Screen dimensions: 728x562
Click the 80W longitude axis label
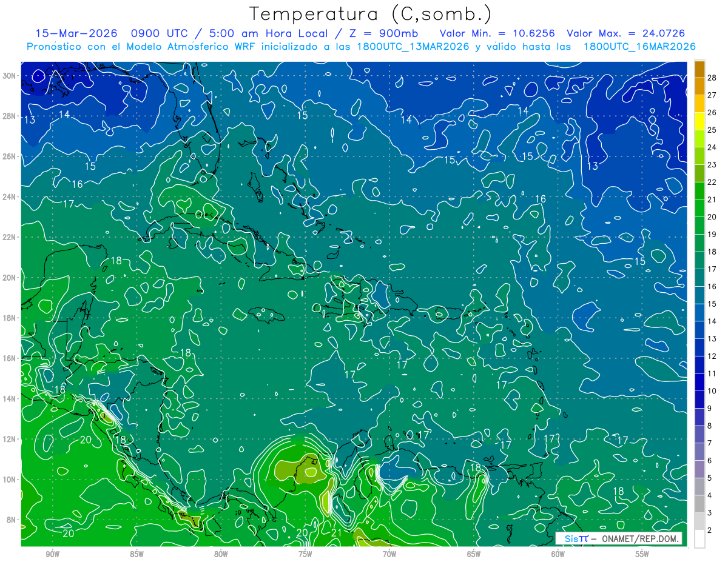(221, 554)
